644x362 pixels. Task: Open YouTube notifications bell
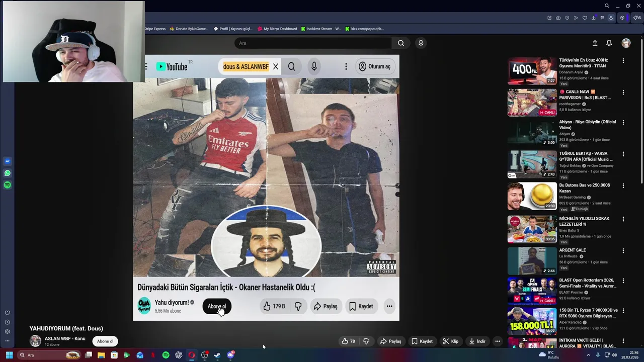click(x=609, y=43)
